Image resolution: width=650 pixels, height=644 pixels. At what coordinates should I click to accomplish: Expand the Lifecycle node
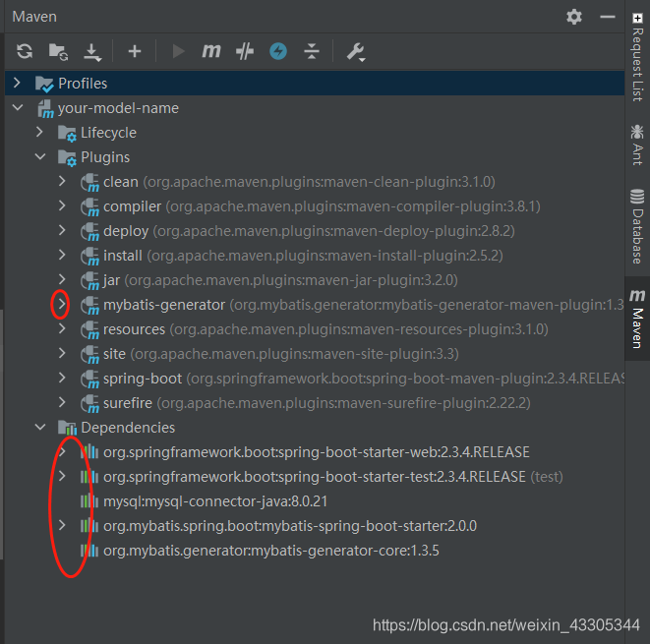point(39,132)
